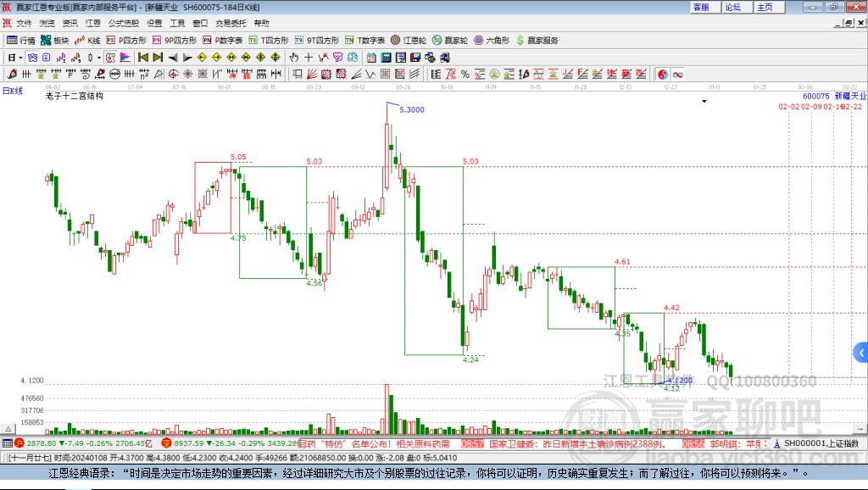Open the 交易委托 menu
Screen dimensions: 868x490
pos(231,23)
